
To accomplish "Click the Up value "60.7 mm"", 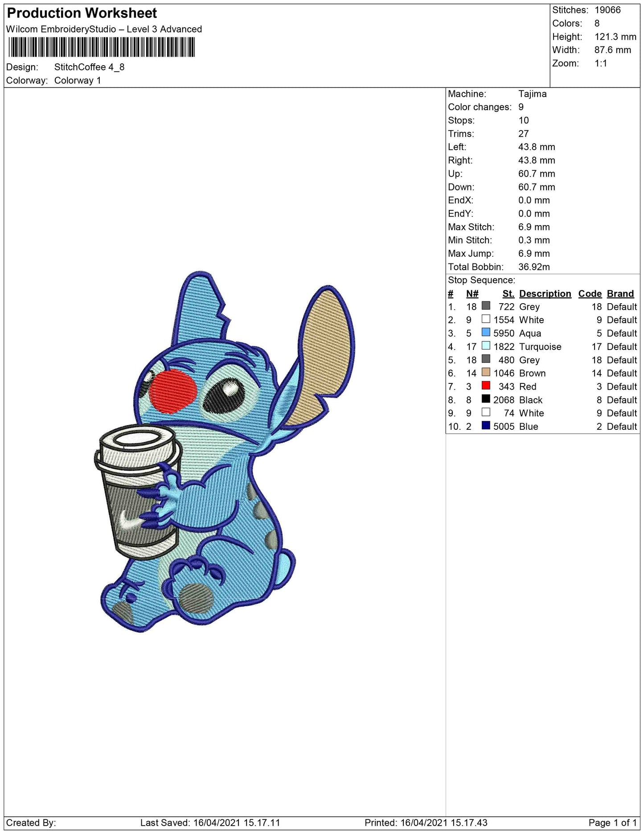I will click(537, 174).
